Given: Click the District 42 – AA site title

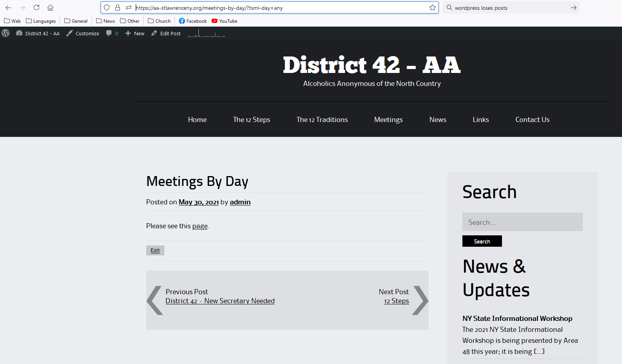Looking at the screenshot, I should pyautogui.click(x=372, y=65).
